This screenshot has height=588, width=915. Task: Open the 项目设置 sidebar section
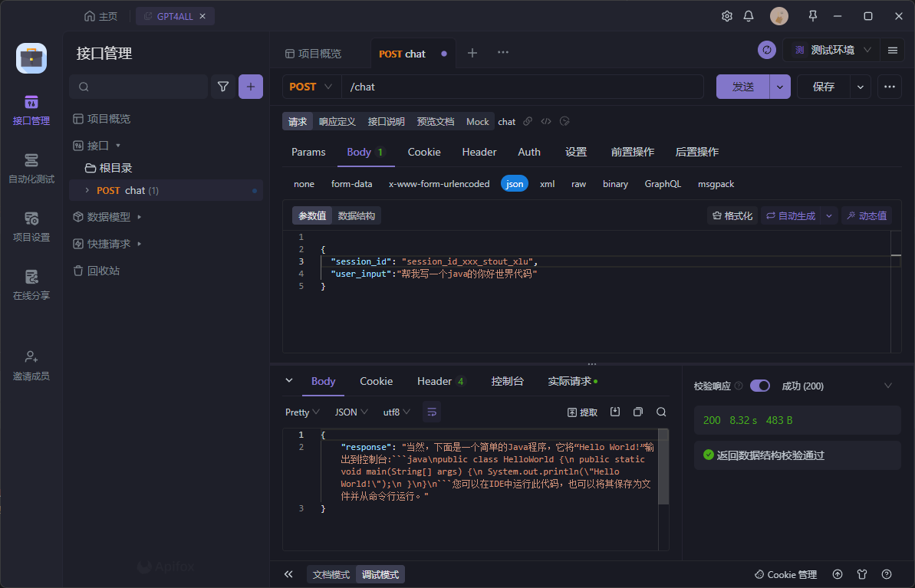(x=31, y=227)
